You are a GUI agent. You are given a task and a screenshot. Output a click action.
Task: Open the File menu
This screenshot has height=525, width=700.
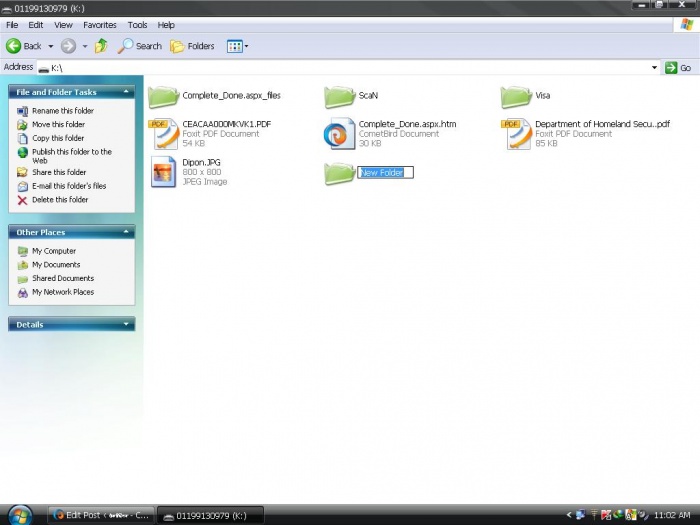pyautogui.click(x=12, y=25)
